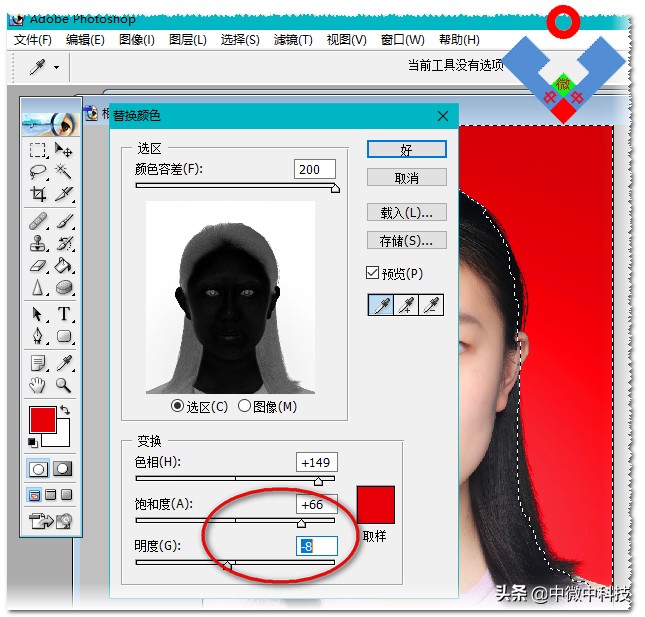The width and height of the screenshot is (645, 617).
Task: Click the 存储(S)... save button
Action: 406,240
